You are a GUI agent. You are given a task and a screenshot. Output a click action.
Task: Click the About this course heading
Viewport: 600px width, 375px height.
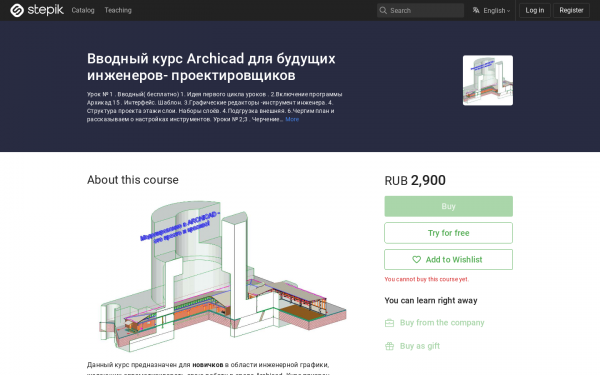tap(132, 180)
